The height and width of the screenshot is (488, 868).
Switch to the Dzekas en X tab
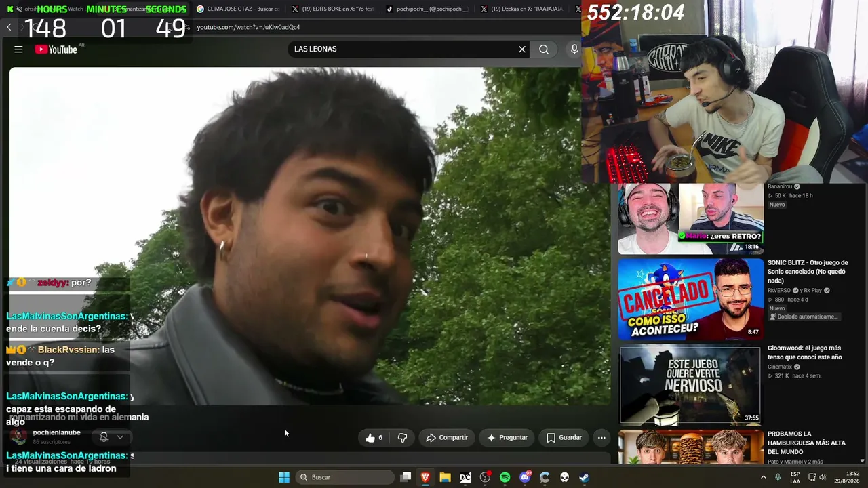[x=522, y=9]
